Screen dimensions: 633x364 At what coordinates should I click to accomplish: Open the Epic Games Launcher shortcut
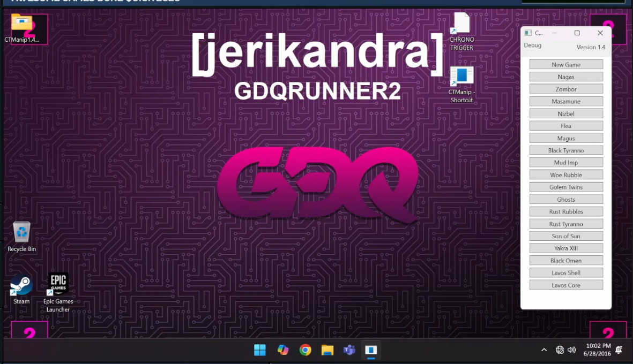[58, 293]
